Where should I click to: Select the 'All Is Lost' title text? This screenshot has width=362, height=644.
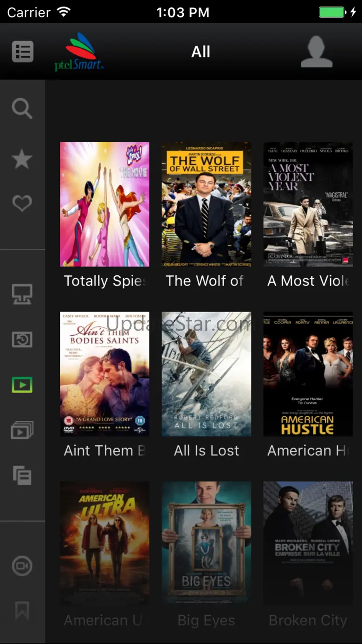[x=207, y=450]
